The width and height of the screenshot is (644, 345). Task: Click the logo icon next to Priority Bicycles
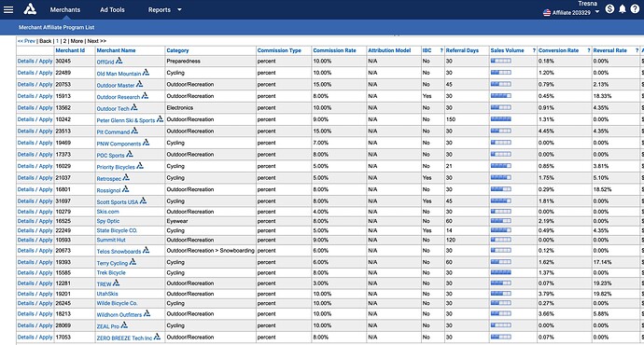[140, 166]
